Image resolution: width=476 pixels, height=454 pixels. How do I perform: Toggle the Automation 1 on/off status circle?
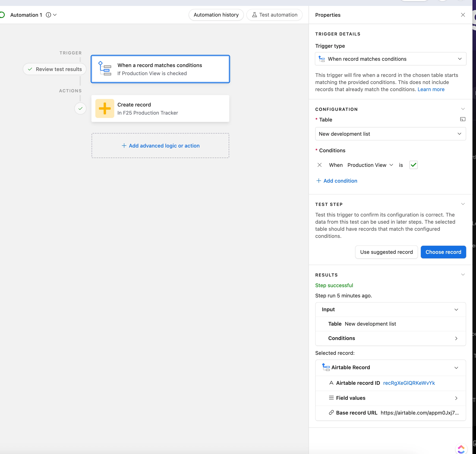(x=2, y=15)
